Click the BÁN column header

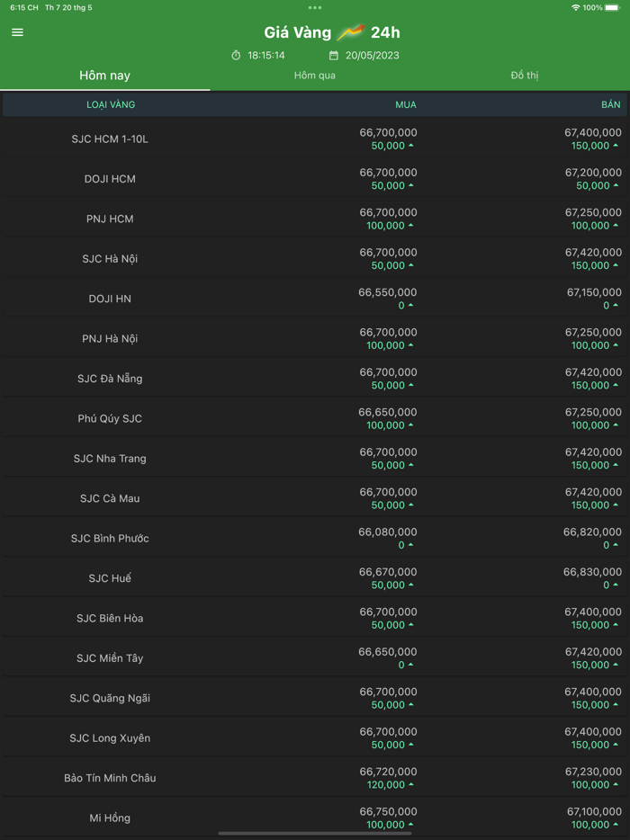(x=611, y=104)
